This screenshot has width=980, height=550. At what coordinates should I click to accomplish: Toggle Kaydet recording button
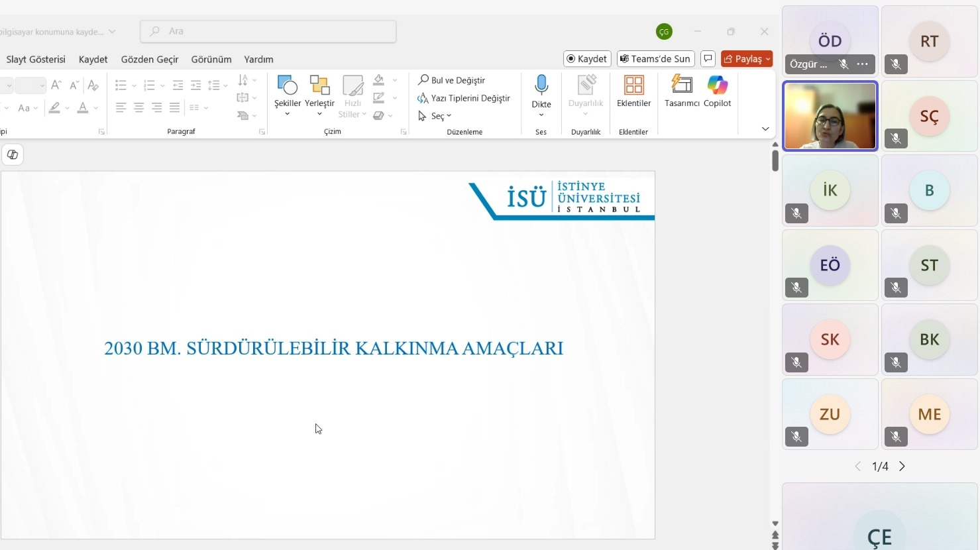[587, 59]
